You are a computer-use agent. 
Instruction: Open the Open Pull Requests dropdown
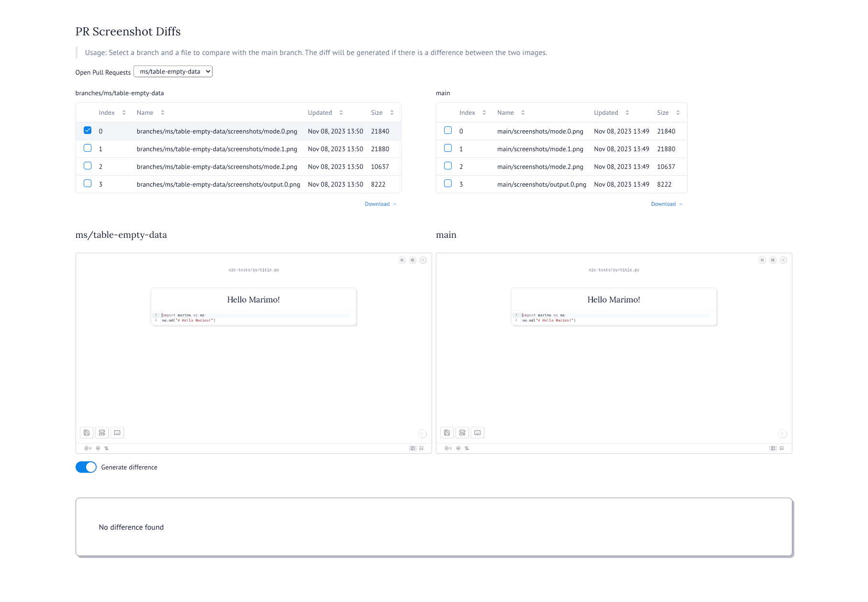click(173, 71)
